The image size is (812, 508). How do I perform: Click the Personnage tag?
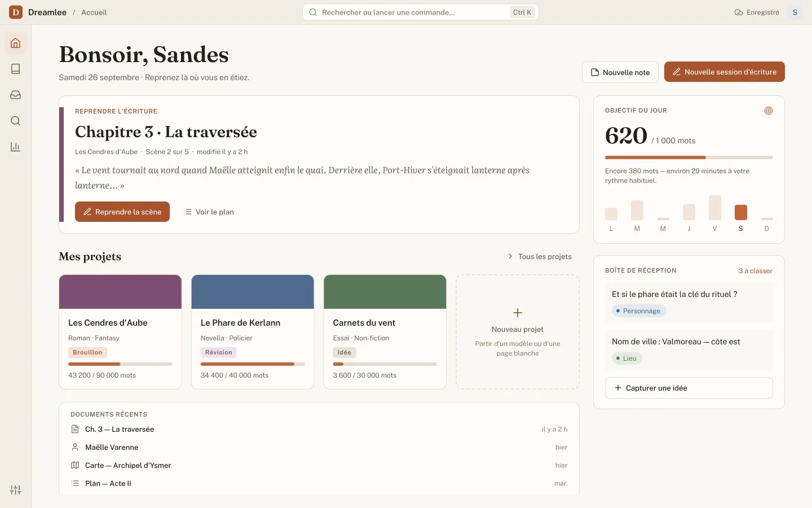[x=639, y=311]
